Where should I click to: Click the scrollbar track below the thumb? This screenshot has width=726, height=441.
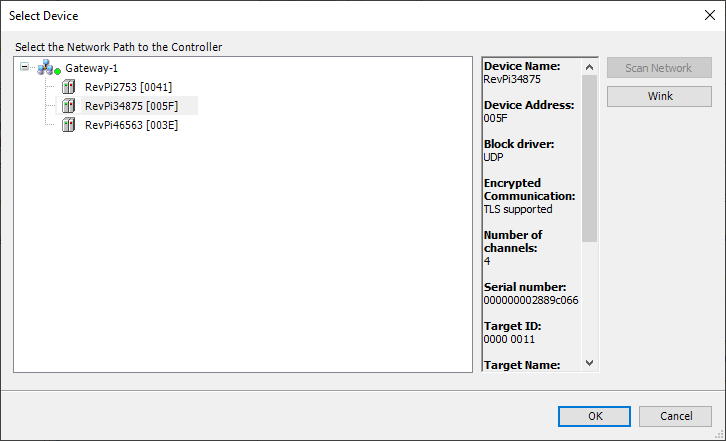[x=589, y=300]
